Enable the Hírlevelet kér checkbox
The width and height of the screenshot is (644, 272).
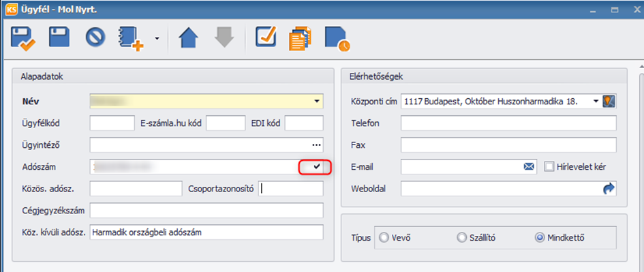tap(549, 167)
